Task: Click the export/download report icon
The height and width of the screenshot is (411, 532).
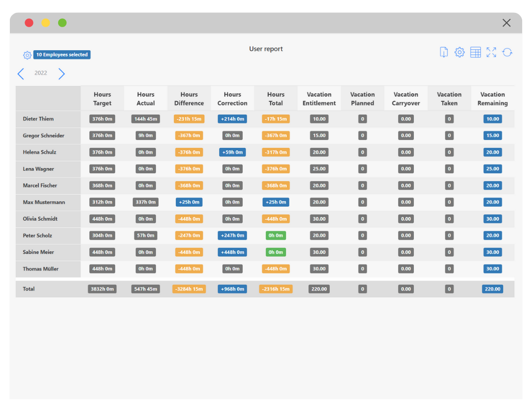Action: 444,52
